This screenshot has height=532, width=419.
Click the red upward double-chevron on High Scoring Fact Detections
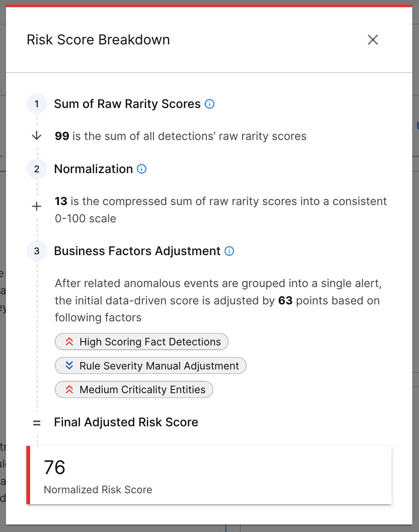click(69, 342)
